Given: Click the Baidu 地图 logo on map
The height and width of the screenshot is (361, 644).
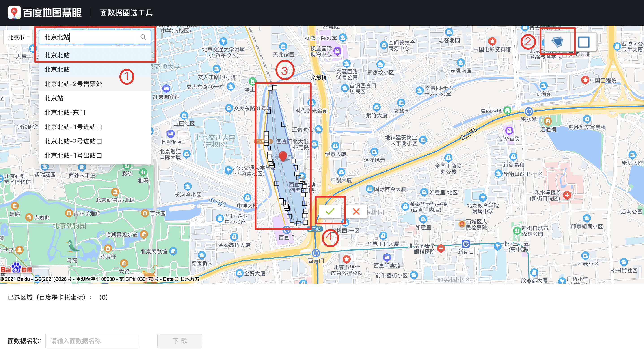Looking at the screenshot, I should click(17, 268).
